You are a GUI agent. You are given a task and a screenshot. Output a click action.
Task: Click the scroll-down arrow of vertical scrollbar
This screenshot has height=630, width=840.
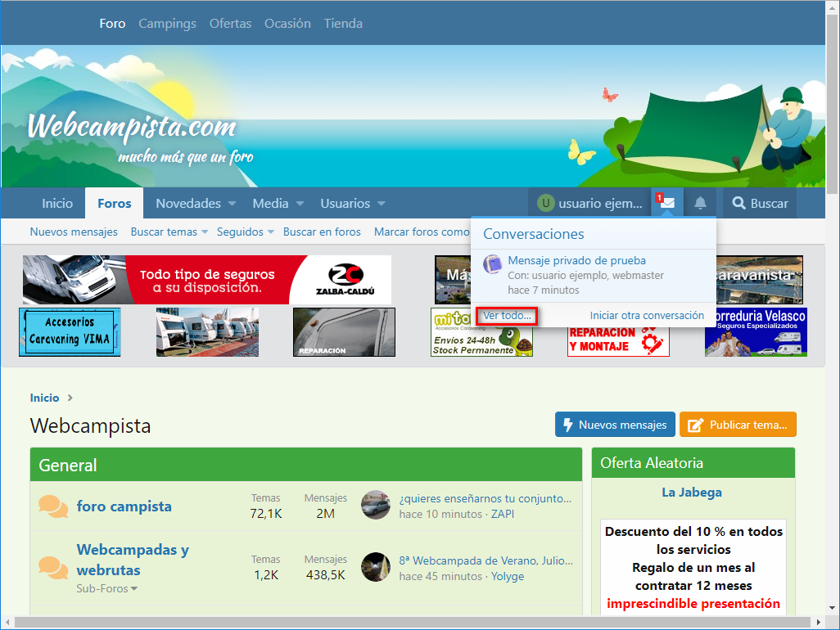pos(833,608)
